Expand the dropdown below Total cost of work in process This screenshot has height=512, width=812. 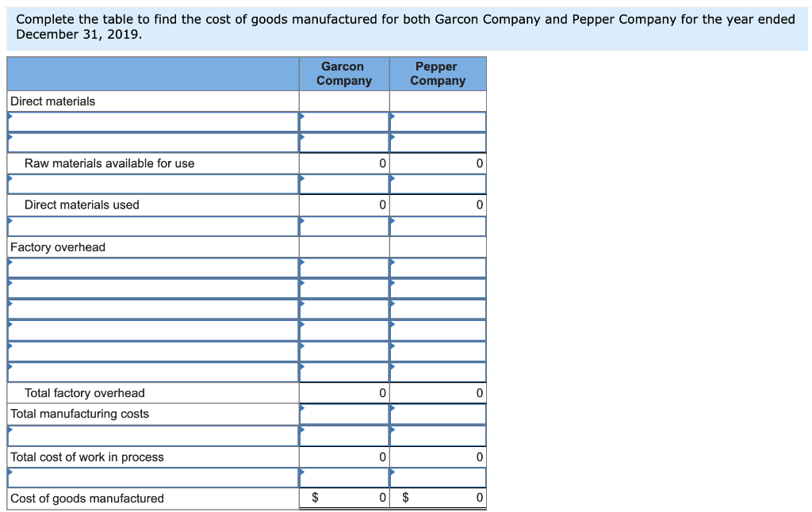(x=151, y=477)
